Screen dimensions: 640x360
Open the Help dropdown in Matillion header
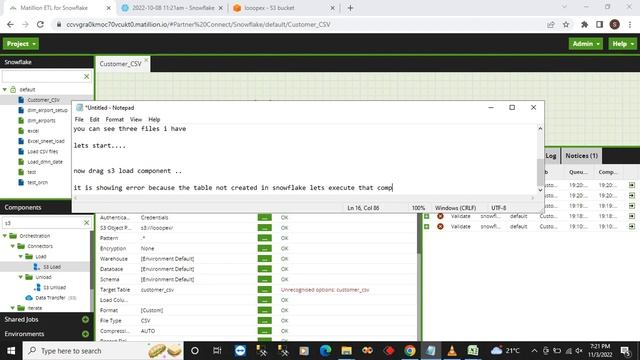pos(622,44)
